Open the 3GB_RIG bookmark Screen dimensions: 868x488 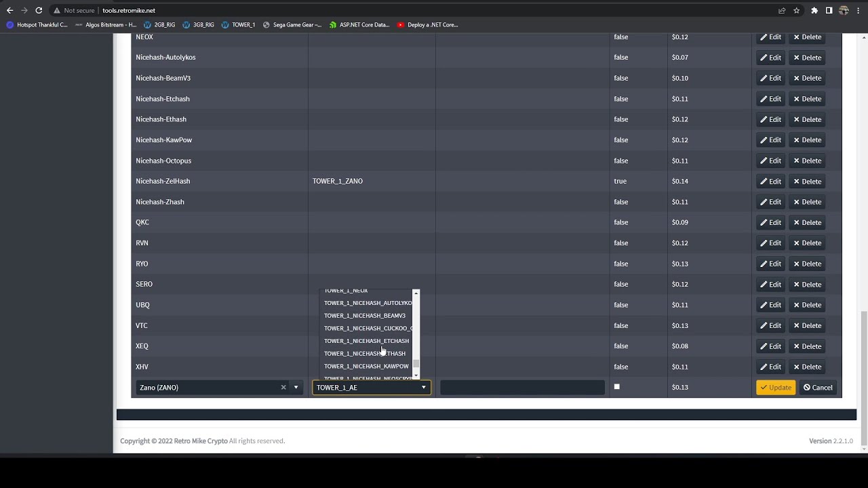click(198, 24)
